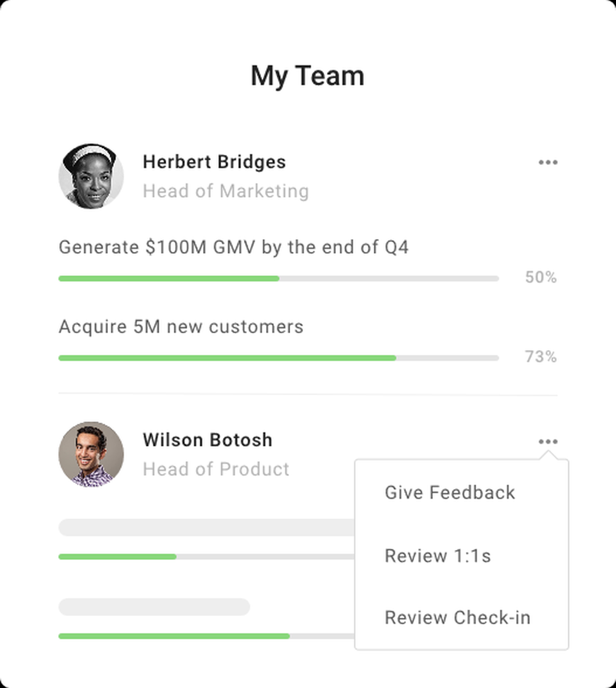The width and height of the screenshot is (616, 688).
Task: Open Herbert Bridges' three-dot options menu
Action: 548,163
